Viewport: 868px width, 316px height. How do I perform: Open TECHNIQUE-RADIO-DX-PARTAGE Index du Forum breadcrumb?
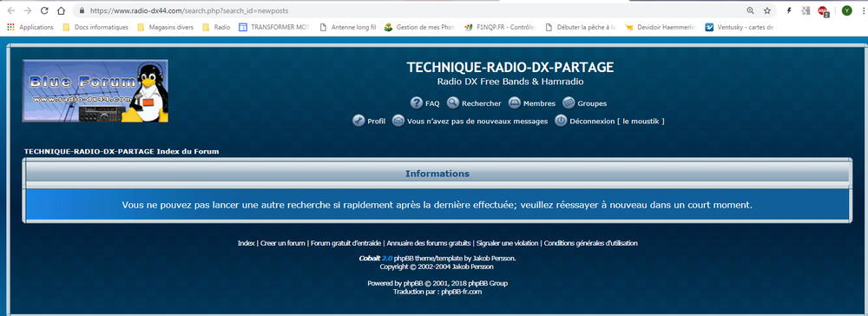(122, 152)
